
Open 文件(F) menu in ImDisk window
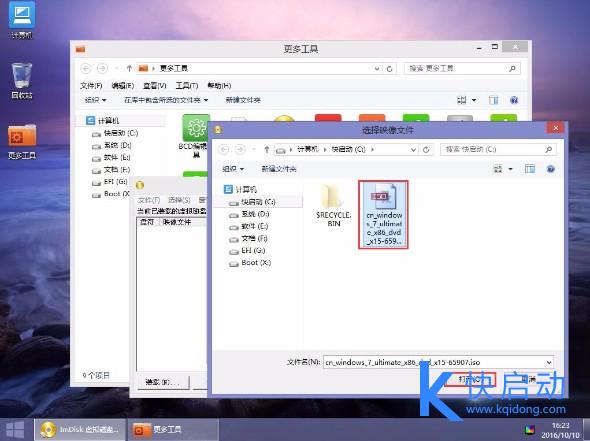149,200
